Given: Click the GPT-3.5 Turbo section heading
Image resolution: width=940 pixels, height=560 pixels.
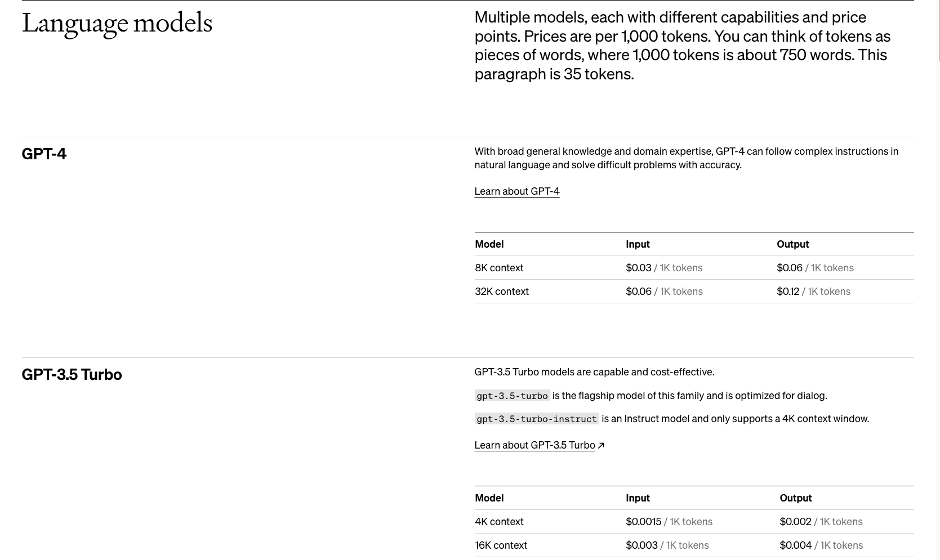Looking at the screenshot, I should [x=72, y=374].
